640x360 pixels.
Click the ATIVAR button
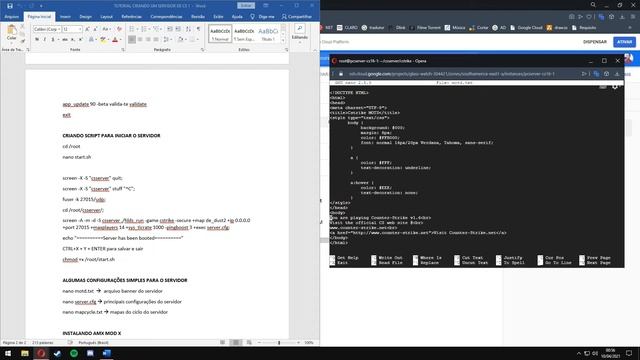tap(624, 42)
